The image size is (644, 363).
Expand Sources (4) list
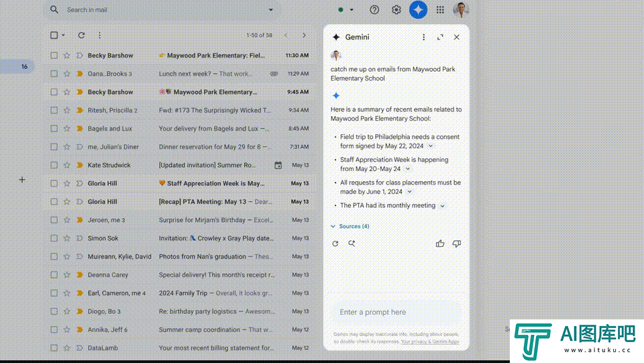[x=350, y=226]
